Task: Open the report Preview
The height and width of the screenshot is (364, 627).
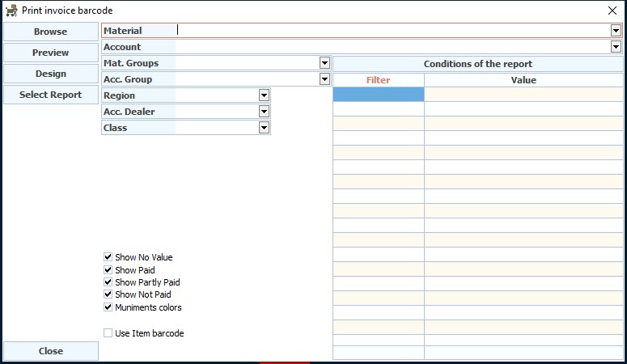Action: 51,53
